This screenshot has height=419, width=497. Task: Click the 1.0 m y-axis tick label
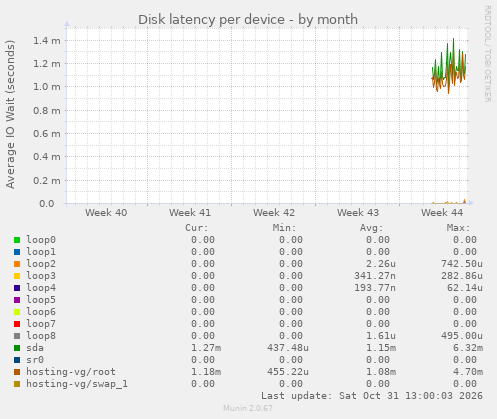[x=47, y=87]
